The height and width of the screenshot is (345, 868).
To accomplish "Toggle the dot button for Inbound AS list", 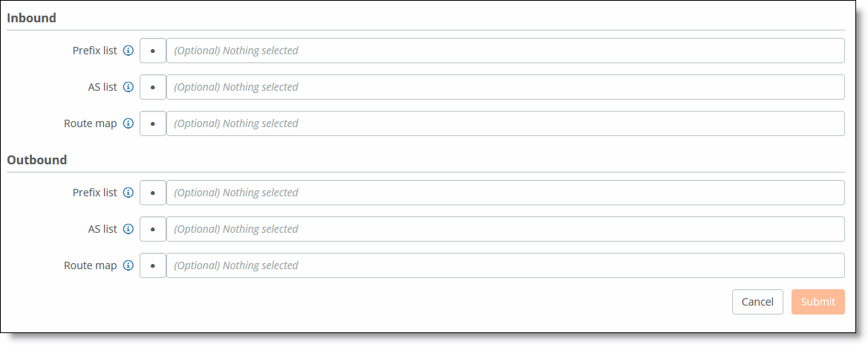I will point(153,87).
